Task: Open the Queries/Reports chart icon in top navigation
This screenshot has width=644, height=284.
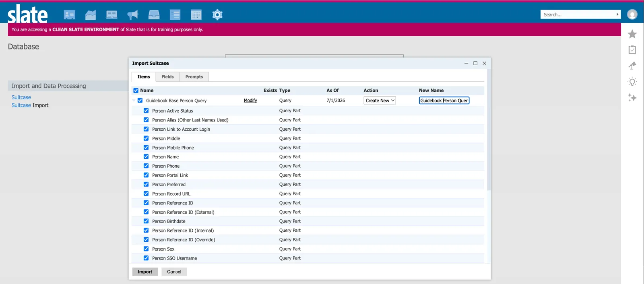Action: click(91, 15)
